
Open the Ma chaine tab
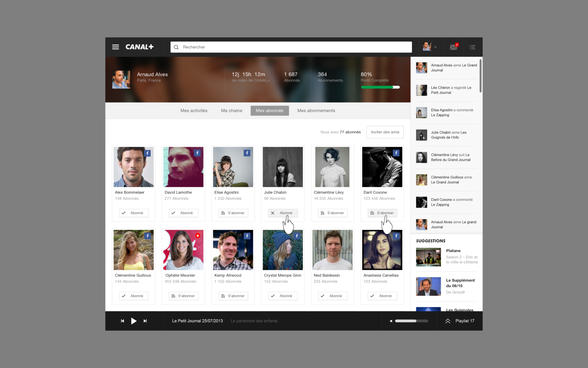(x=232, y=111)
